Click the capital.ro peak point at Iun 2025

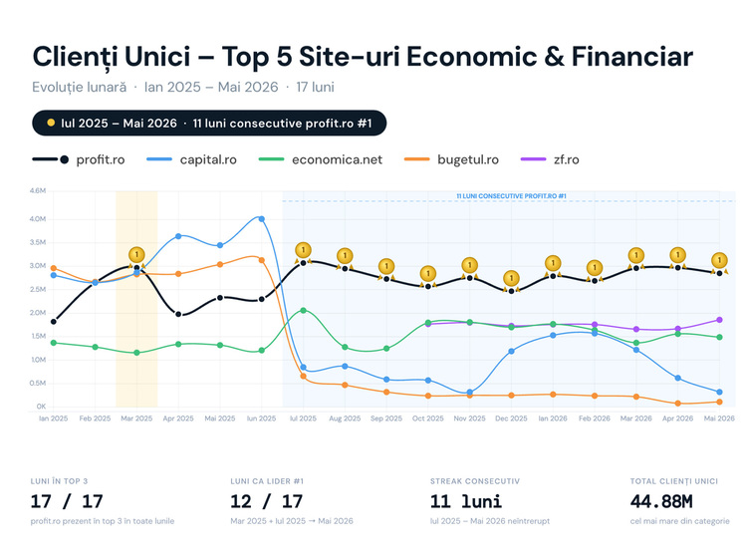coord(262,219)
